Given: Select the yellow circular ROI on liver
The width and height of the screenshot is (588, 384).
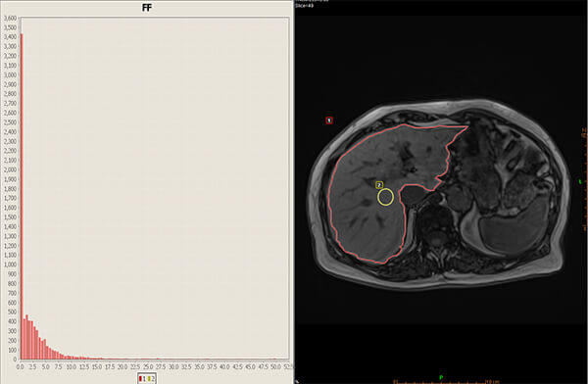Looking at the screenshot, I should pyautogui.click(x=385, y=197).
